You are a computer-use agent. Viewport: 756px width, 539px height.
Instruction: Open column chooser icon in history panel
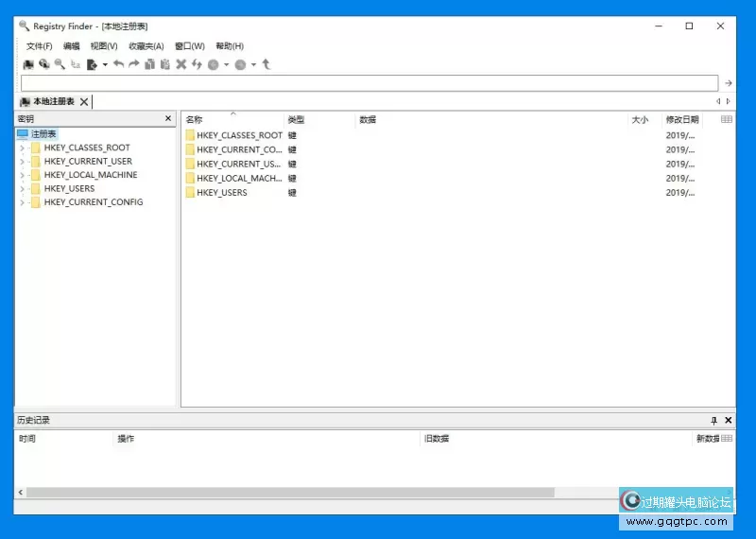pyautogui.click(x=727, y=438)
